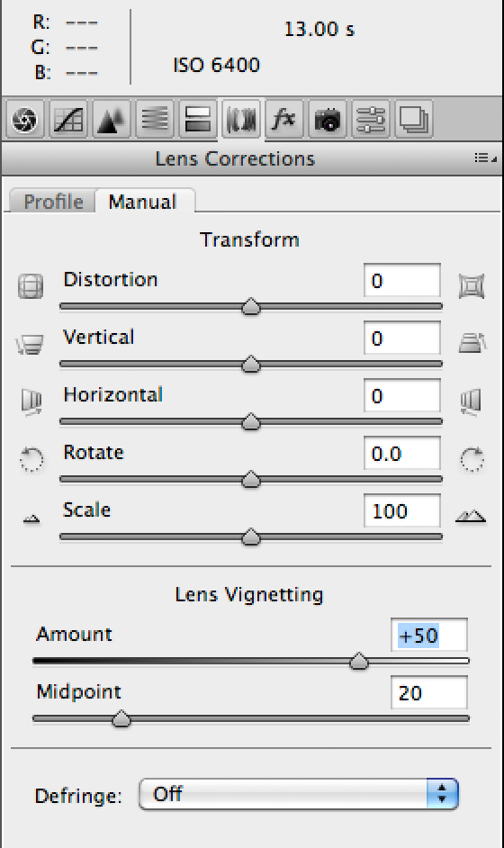Expand the Defringe dropdown showing Off

click(299, 795)
